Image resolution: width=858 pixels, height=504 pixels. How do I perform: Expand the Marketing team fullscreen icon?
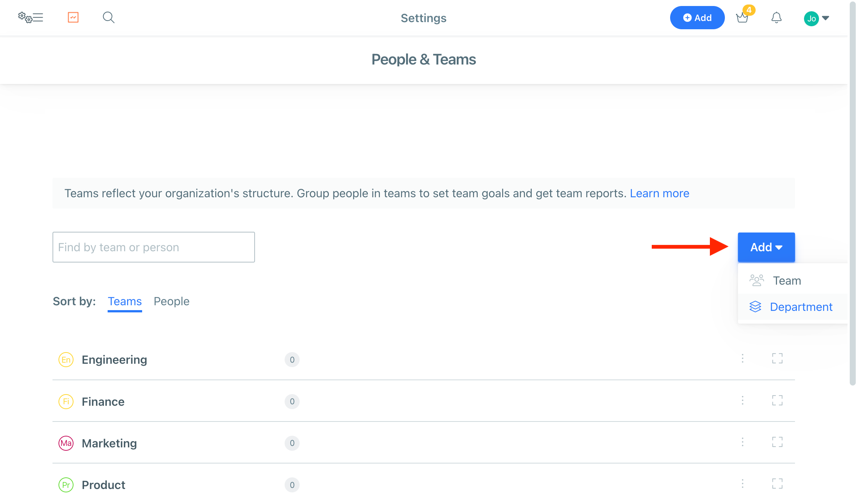777,442
